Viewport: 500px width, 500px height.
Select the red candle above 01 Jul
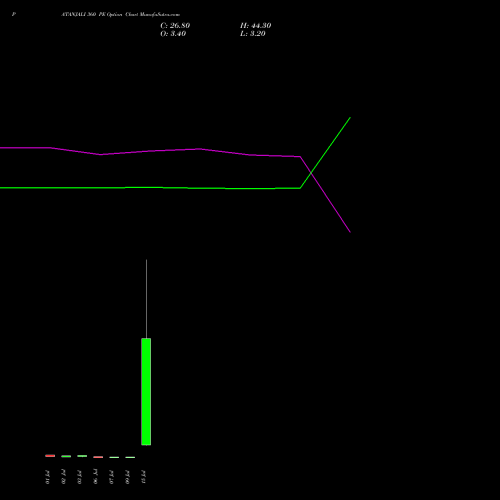tap(50, 456)
